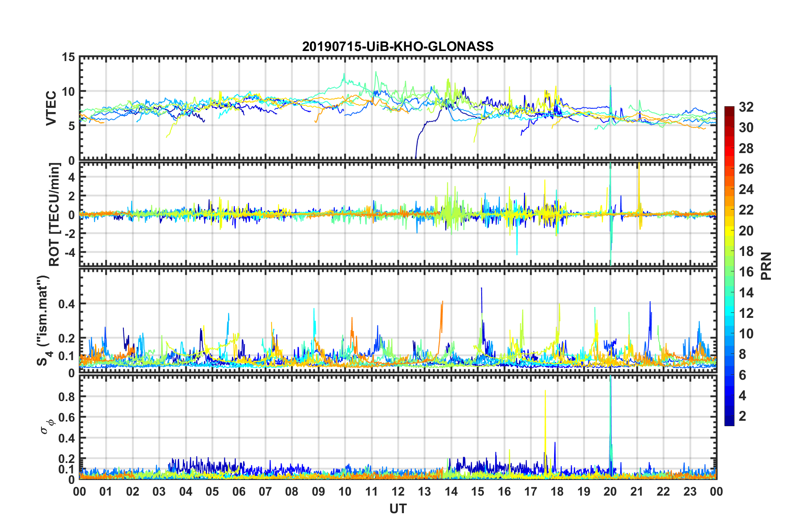
Task: Click VTEC axis tick label 15
Action: 68,57
